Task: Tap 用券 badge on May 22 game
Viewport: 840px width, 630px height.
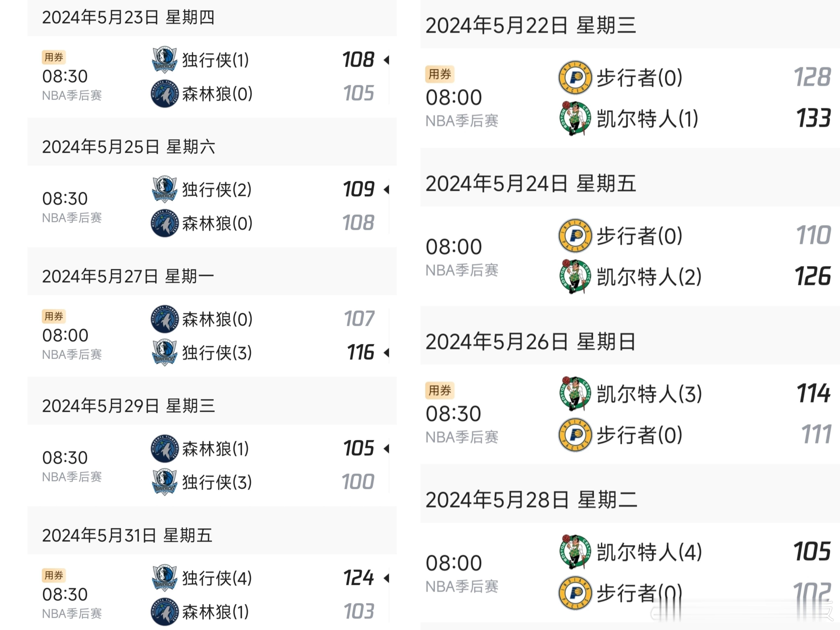Action: coord(440,74)
